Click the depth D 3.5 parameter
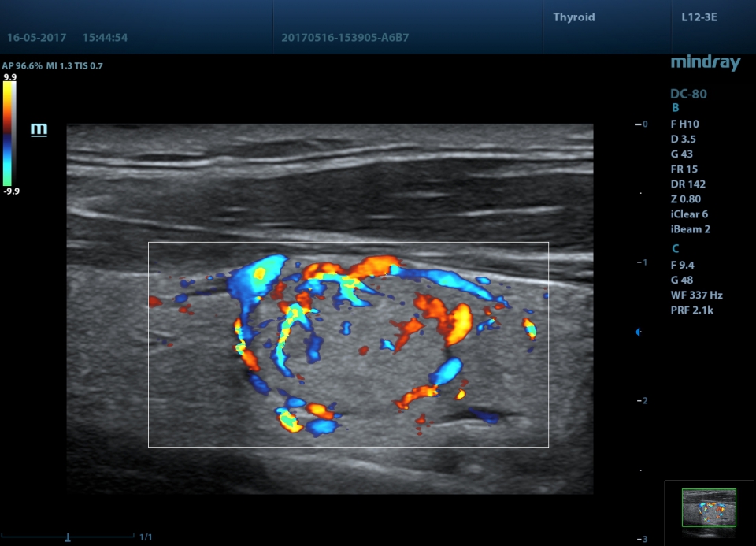The height and width of the screenshot is (546, 756). (x=683, y=139)
